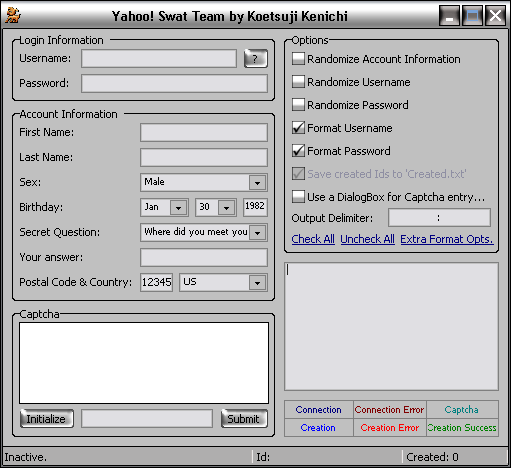Select the Connection Error color legend cell
This screenshot has width=511, height=468.
pyautogui.click(x=389, y=409)
